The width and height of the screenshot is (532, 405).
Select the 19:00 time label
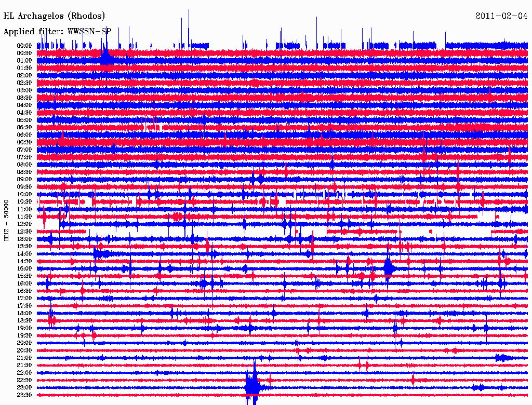click(24, 328)
